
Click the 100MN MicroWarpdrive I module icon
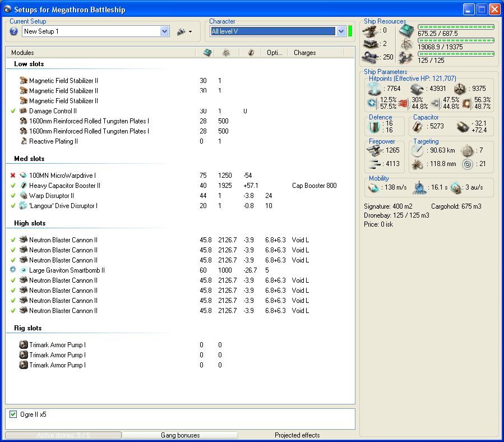pyautogui.click(x=24, y=176)
